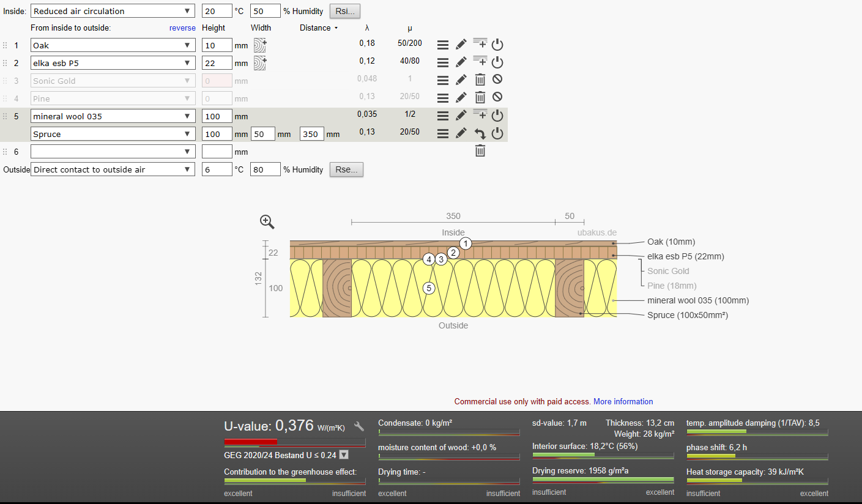Click the Rsi... button
This screenshot has height=504, width=862.
(345, 11)
